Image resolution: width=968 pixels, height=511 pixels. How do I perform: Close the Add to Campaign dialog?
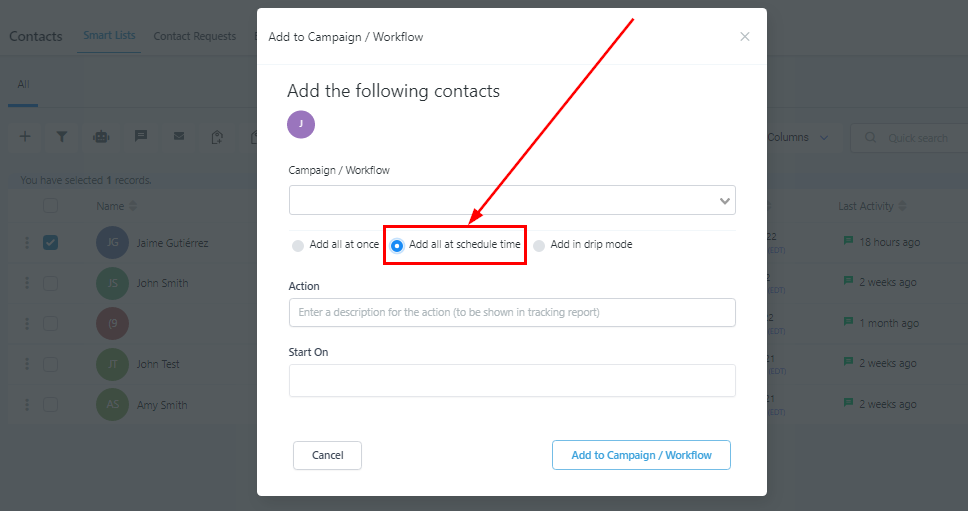(744, 37)
